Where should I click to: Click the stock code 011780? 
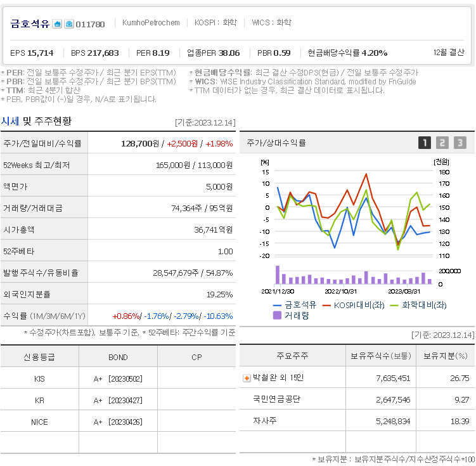tap(90, 24)
